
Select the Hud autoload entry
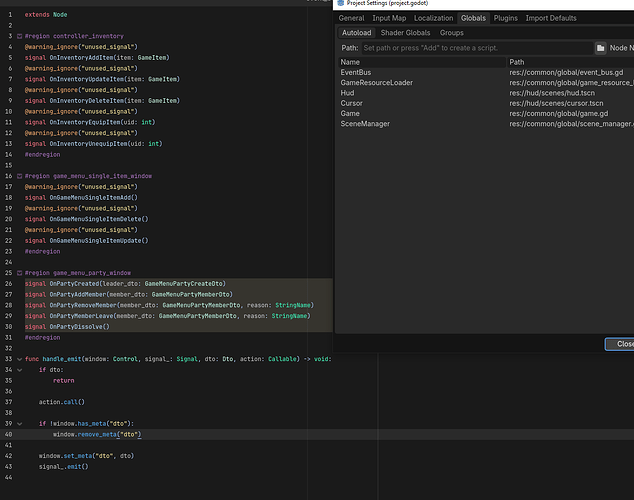click(347, 93)
